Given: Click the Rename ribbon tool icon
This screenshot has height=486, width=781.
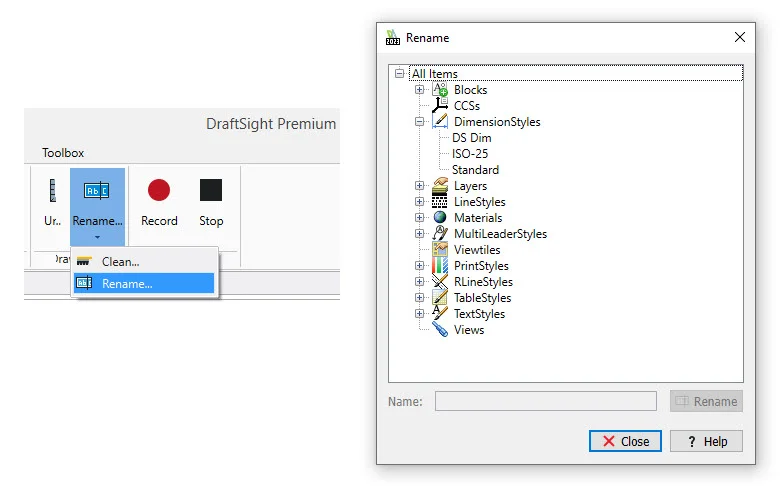Looking at the screenshot, I should 97,190.
